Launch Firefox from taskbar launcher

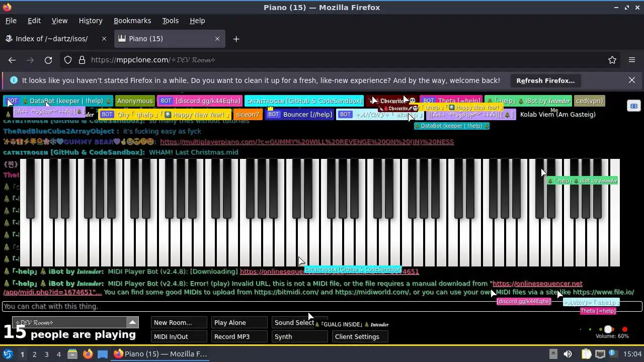click(88, 354)
